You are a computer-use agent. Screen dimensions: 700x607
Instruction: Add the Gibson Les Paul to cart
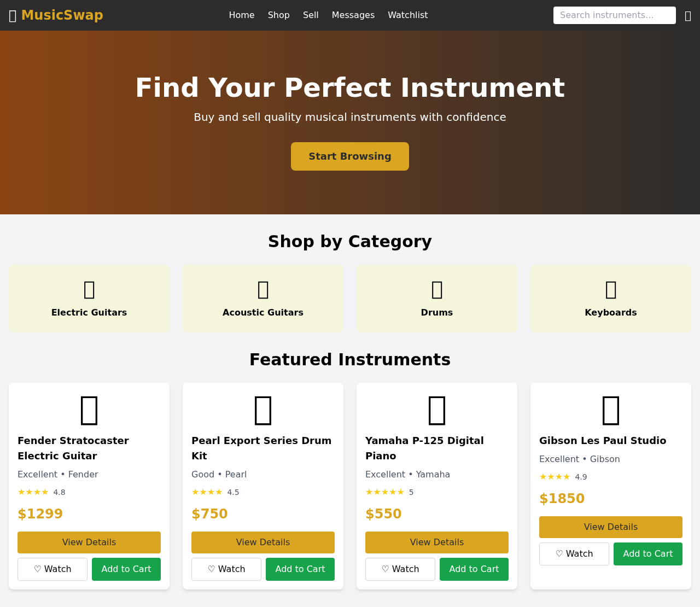(x=647, y=554)
